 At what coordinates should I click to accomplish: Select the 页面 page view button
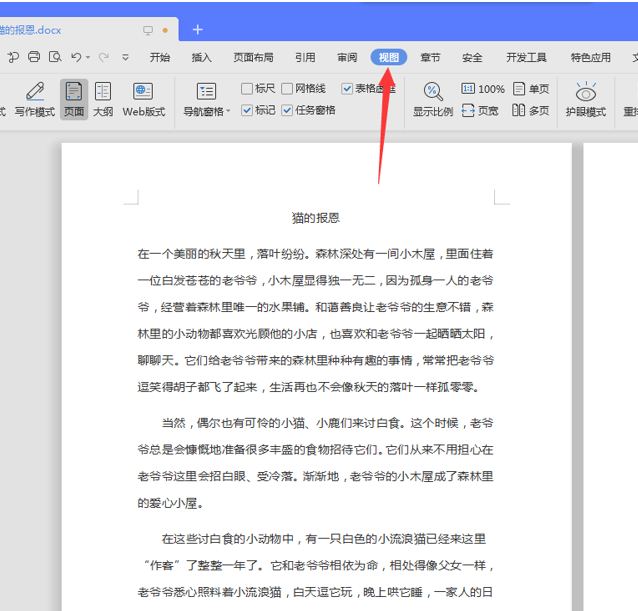point(74,99)
